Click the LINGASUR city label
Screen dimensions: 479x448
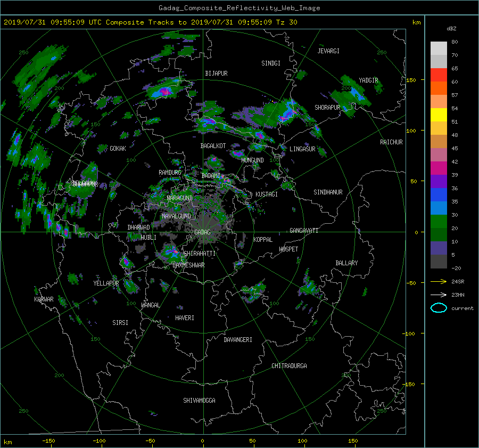[302, 149]
